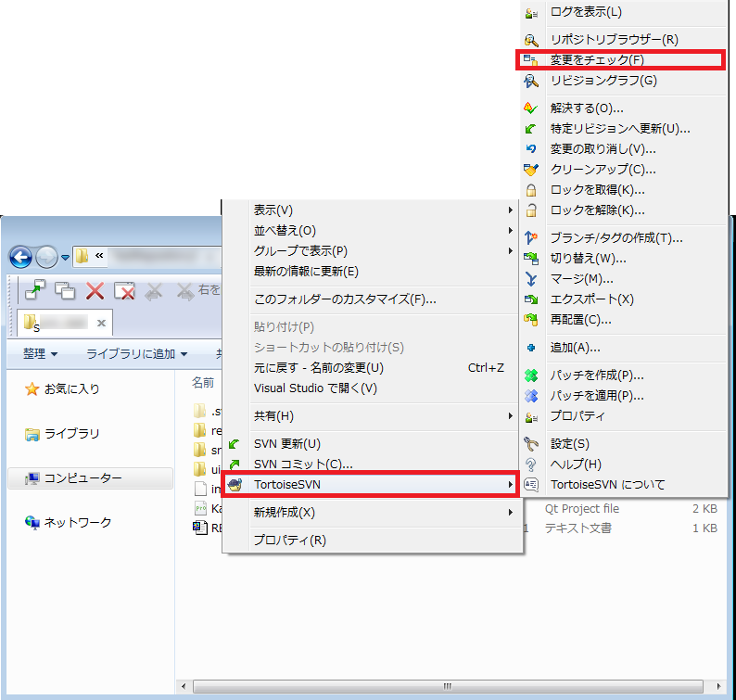This screenshot has width=736, height=700.
Task: Click the release lock icon
Action: pos(531,210)
